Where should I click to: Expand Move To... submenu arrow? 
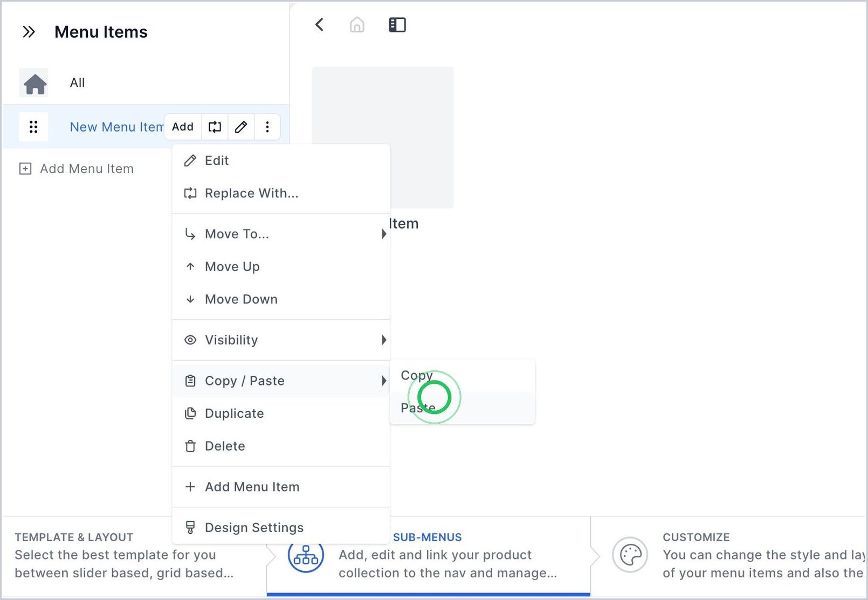(x=383, y=234)
